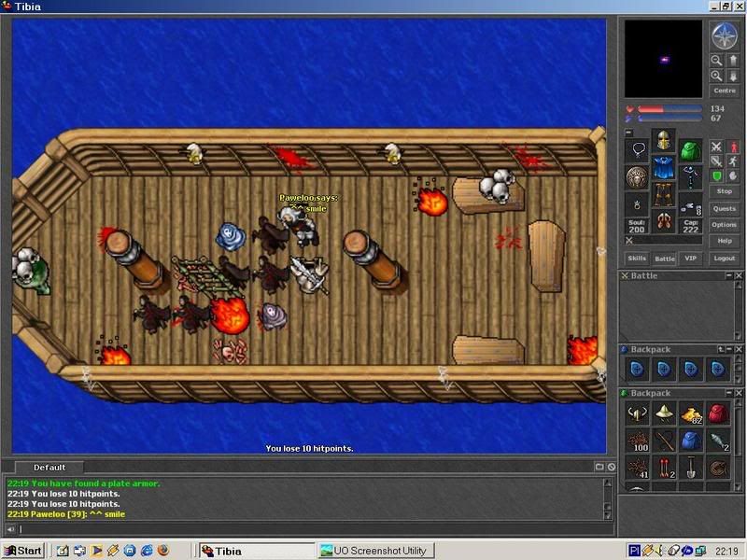Enable defensive shield fighting mode

point(716,175)
